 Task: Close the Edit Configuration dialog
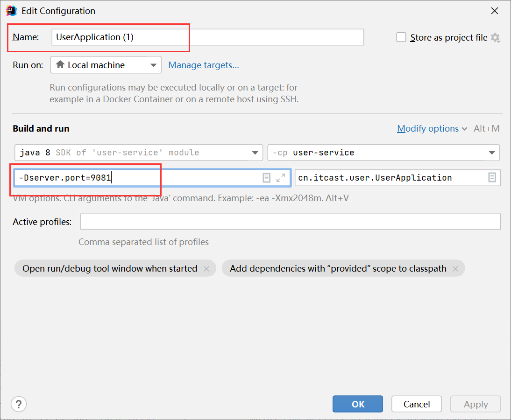[494, 11]
